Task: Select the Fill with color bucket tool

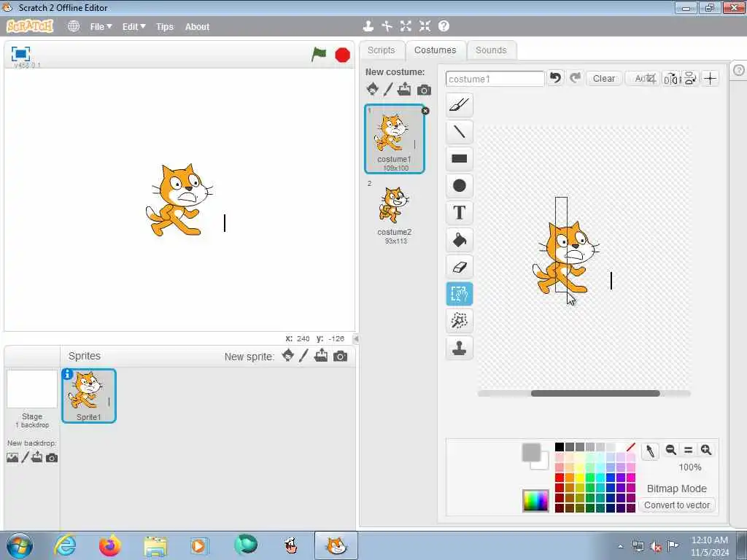Action: click(460, 240)
